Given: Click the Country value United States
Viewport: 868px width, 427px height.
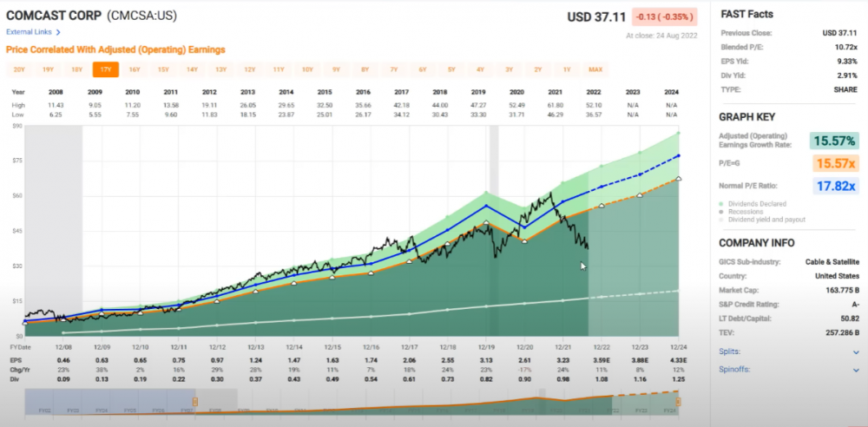Looking at the screenshot, I should [837, 276].
